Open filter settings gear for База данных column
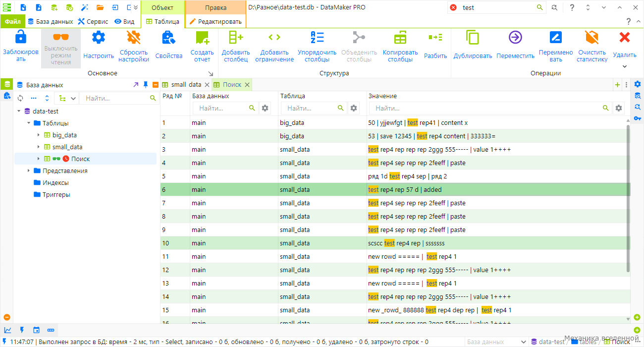 pos(266,108)
